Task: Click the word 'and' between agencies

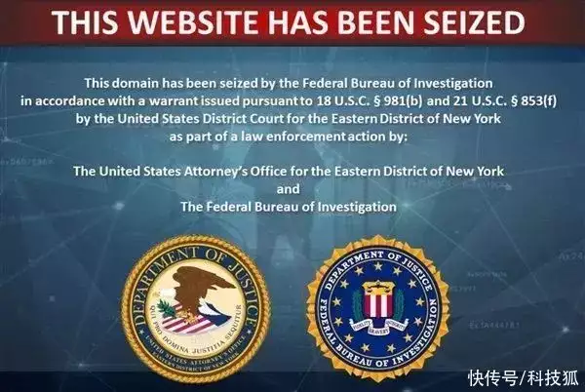Action: (x=288, y=189)
